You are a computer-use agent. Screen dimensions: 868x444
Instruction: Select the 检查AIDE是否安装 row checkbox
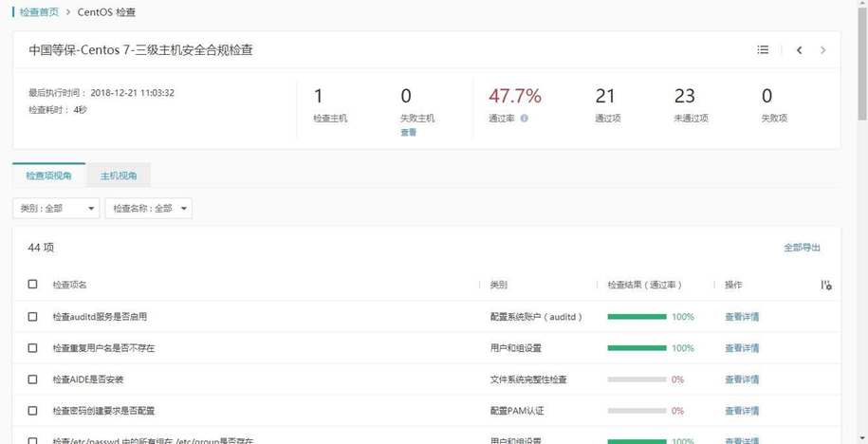click(32, 379)
